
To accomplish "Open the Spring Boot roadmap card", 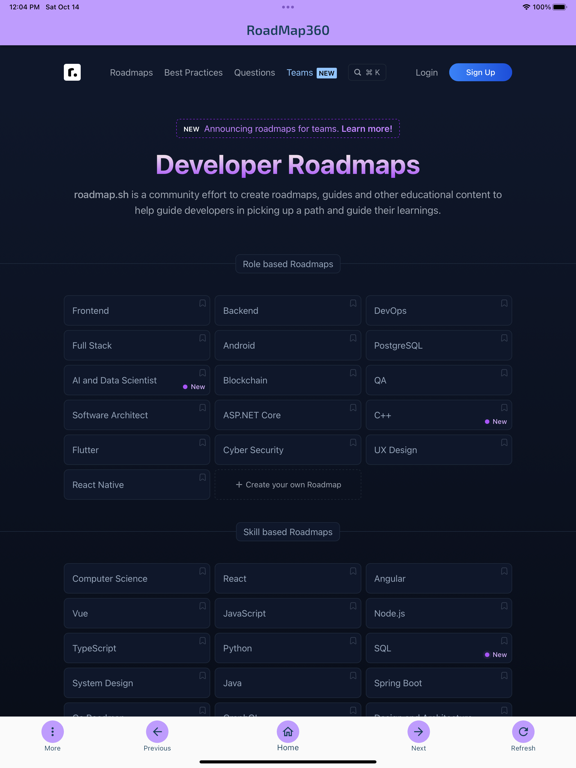I will (x=439, y=683).
